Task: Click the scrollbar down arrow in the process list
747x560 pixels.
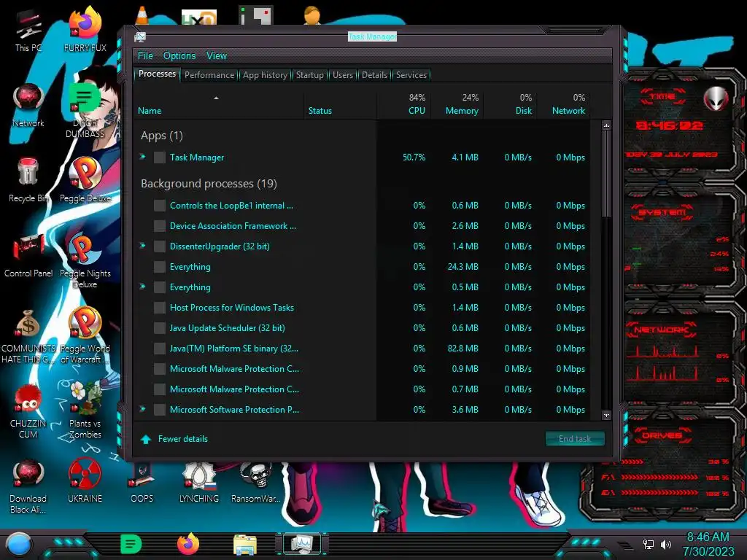Action: (x=606, y=416)
